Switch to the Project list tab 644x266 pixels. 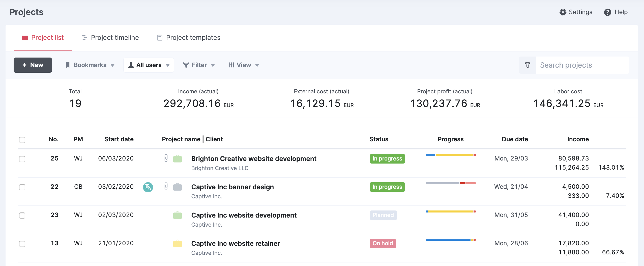point(43,38)
